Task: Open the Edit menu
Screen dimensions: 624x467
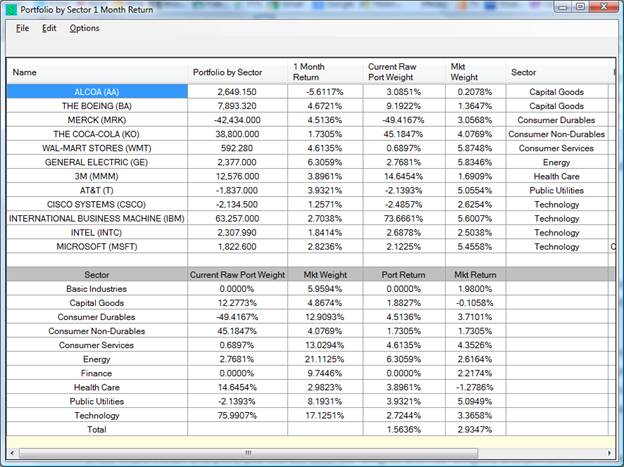Action: pyautogui.click(x=49, y=28)
